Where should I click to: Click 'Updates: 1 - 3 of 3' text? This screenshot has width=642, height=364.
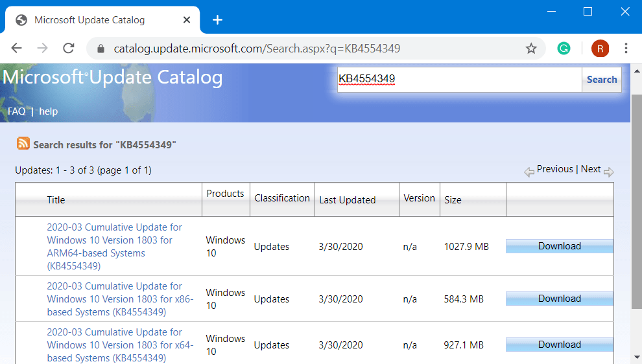(54, 170)
